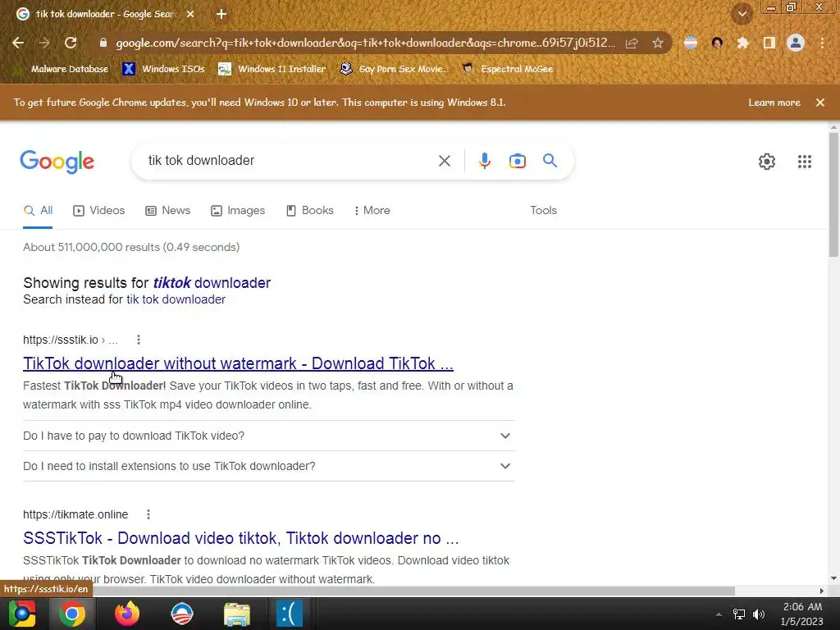
Task: Click inside the Google search box
Action: click(x=290, y=161)
